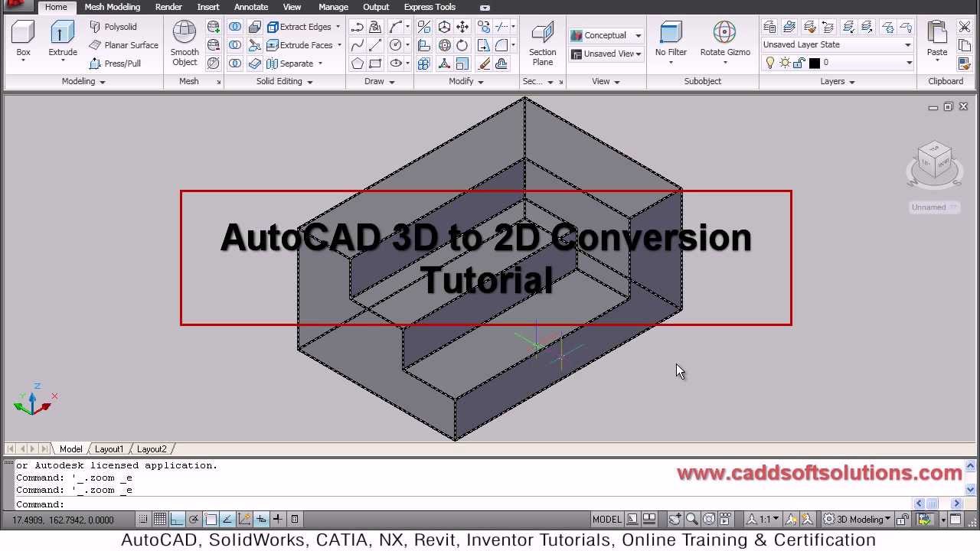Select the Box modeling tool
The width and height of the screenshot is (980, 551).
click(24, 40)
